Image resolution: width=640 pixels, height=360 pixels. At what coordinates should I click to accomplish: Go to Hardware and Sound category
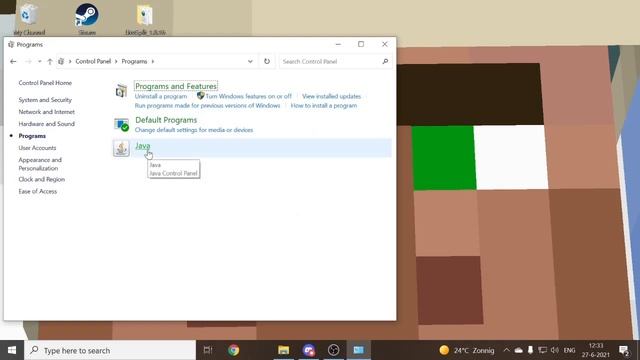47,124
